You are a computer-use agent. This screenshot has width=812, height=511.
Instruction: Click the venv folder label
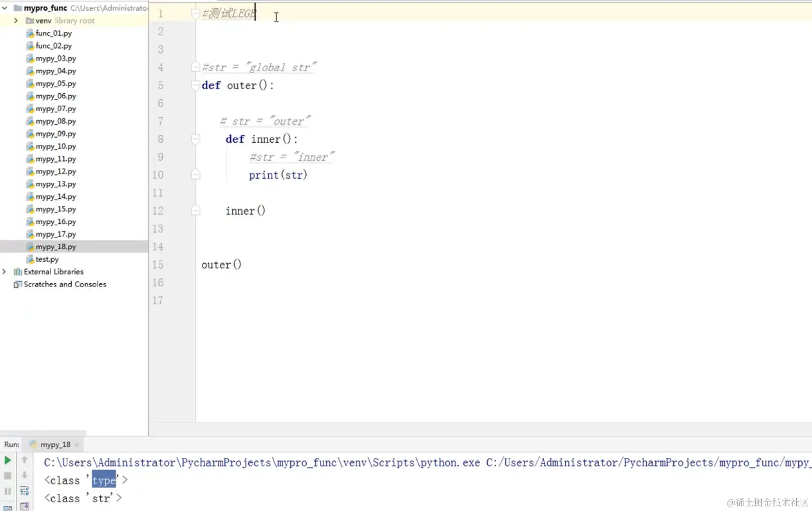click(x=43, y=20)
